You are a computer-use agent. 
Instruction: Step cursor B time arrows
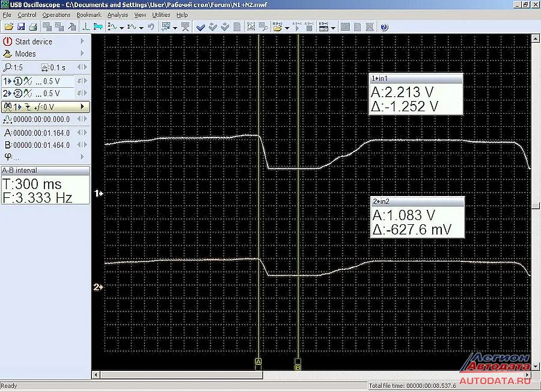82,144
